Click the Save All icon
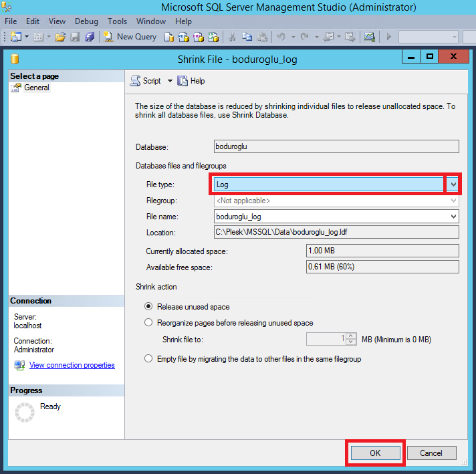The height and width of the screenshot is (474, 476). [x=90, y=37]
